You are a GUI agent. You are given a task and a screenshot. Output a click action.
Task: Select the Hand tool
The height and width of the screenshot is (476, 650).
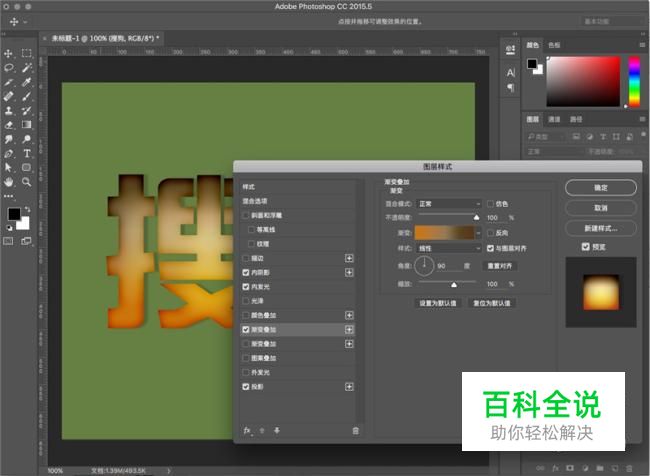8,182
